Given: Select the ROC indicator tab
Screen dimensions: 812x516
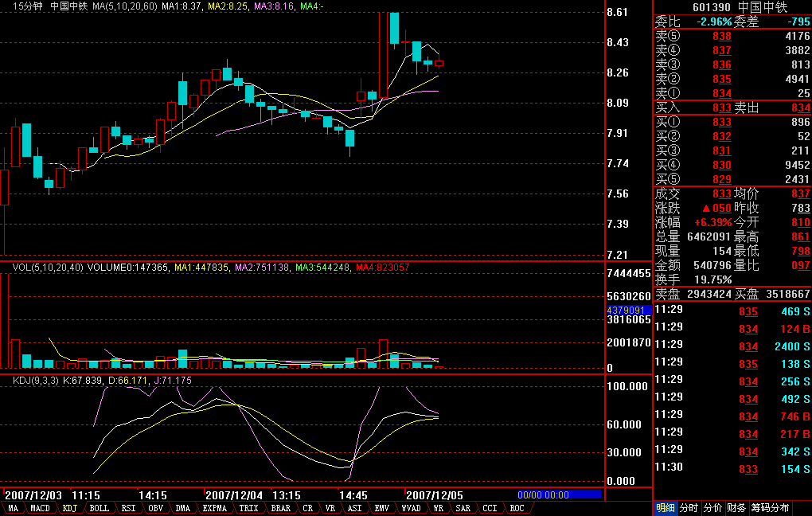Looking at the screenshot, I should [517, 508].
